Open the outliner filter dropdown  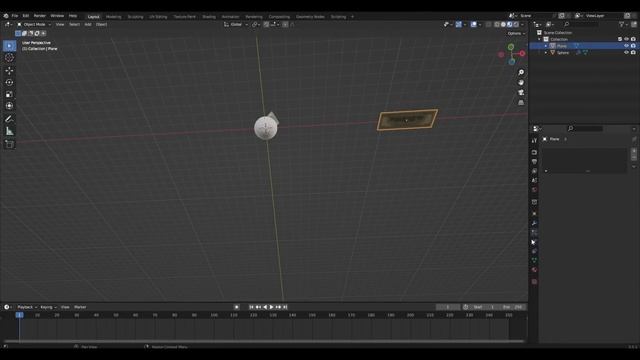623,24
